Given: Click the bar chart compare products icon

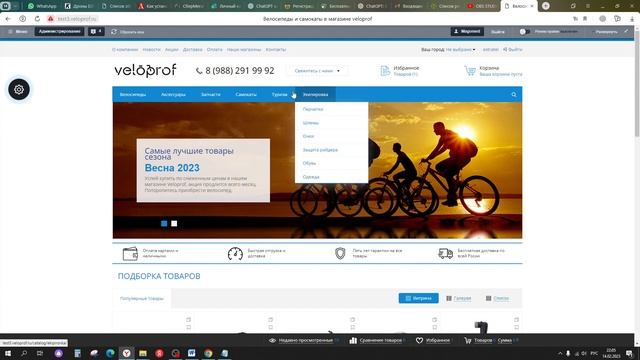Looking at the screenshot, I should pyautogui.click(x=353, y=340).
